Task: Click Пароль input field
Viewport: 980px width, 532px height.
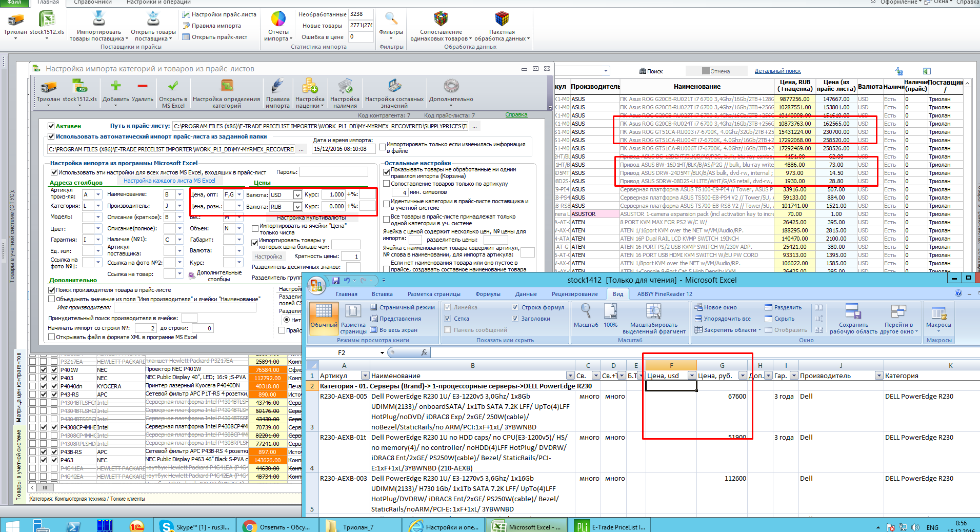Action: (333, 172)
